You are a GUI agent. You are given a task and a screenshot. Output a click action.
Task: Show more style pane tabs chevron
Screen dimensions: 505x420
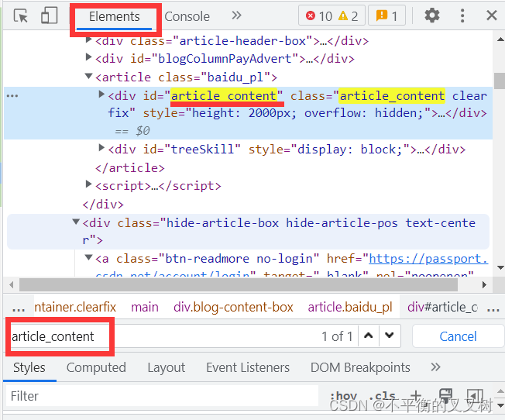[435, 367]
